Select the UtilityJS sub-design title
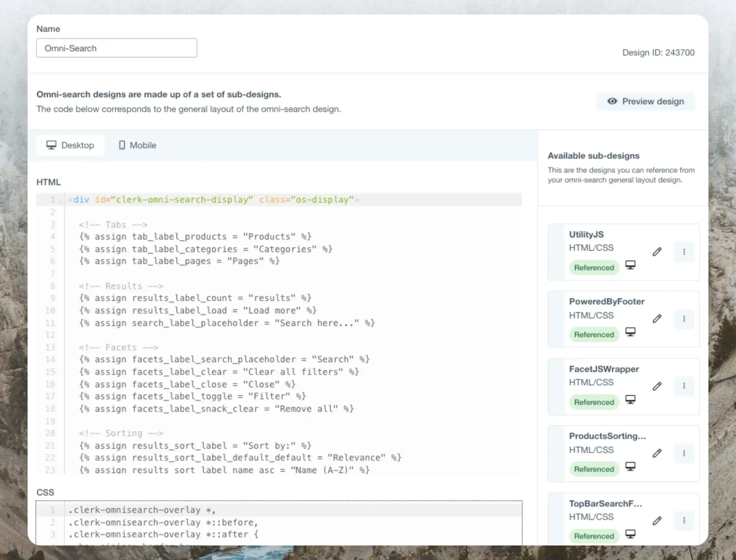 [586, 234]
